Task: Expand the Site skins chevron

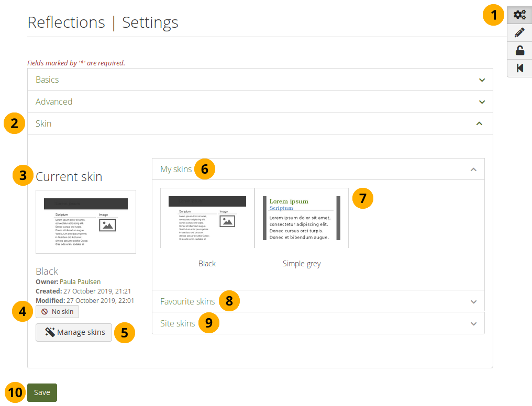Action: [x=473, y=324]
